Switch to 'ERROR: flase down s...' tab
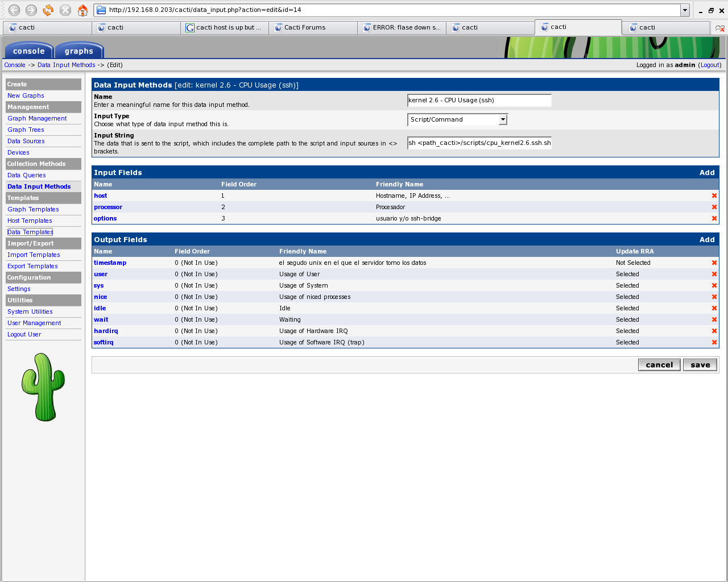This screenshot has height=582, width=728. tap(402, 28)
